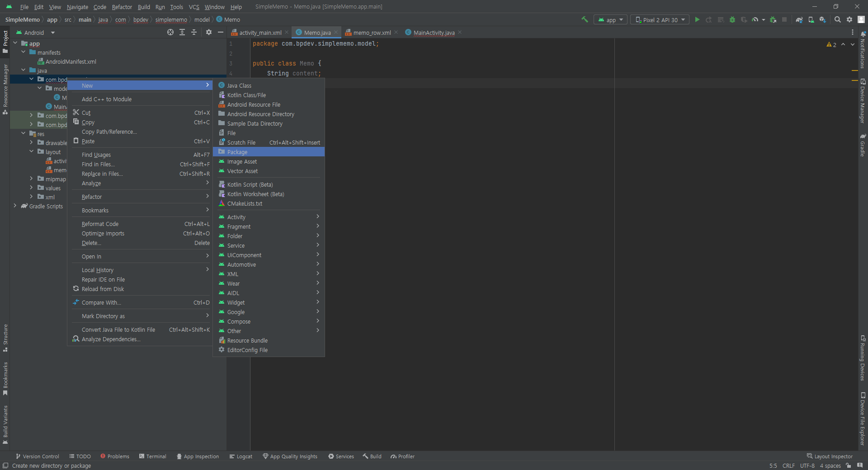Run the app with green play button

coord(697,19)
